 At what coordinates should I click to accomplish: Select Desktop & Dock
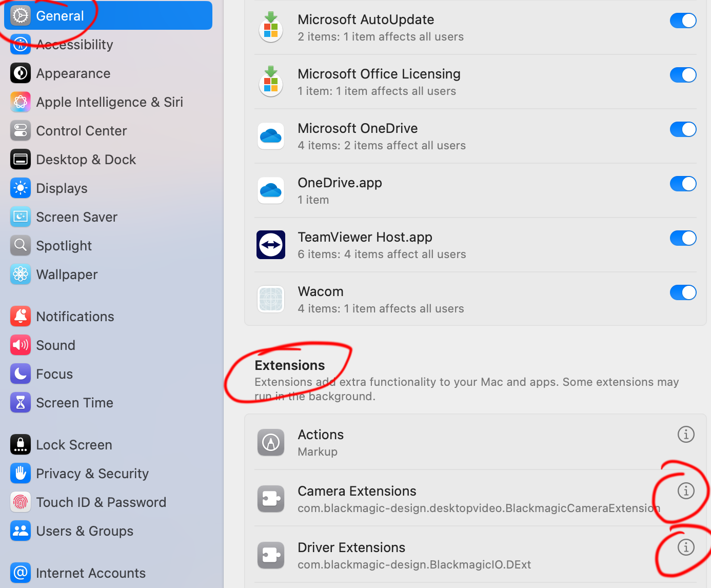(108, 160)
